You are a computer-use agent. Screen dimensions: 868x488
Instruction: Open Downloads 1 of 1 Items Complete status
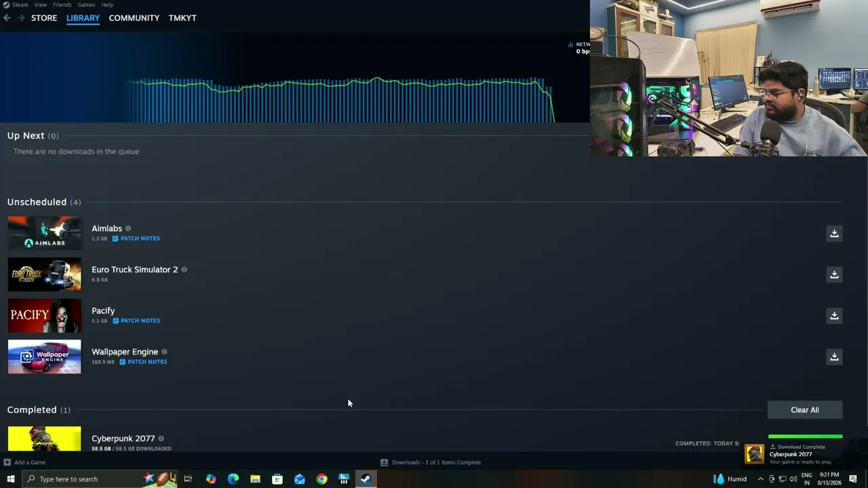tap(437, 462)
